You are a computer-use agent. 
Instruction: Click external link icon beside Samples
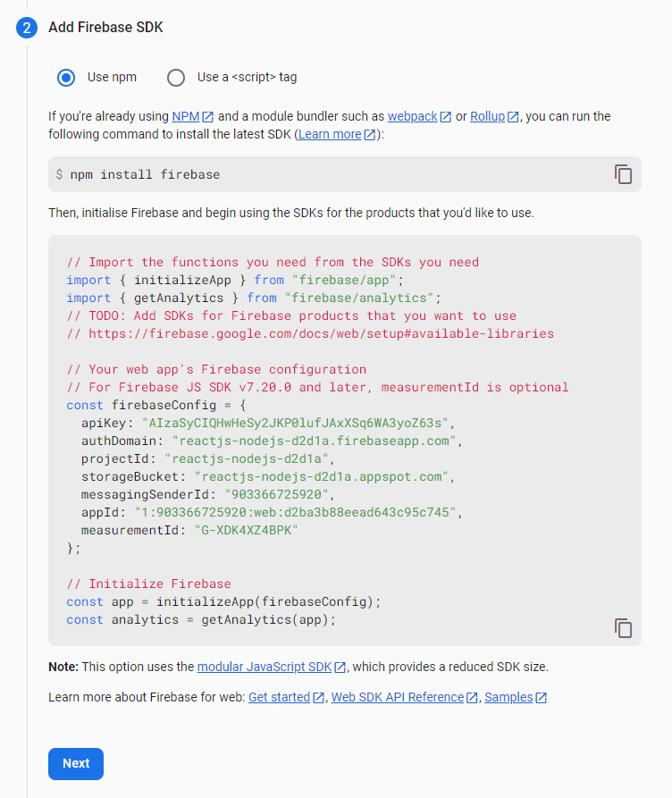pos(542,698)
